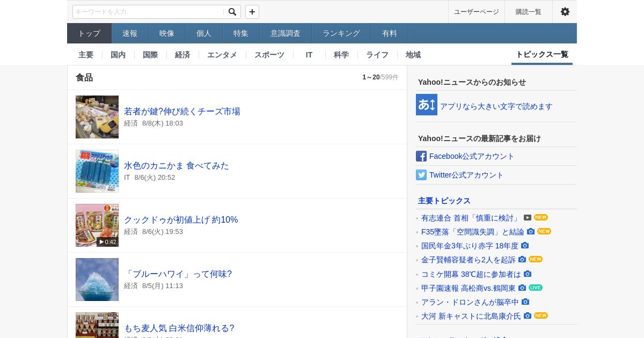
Task: Open ユーザーページ
Action: point(477,12)
